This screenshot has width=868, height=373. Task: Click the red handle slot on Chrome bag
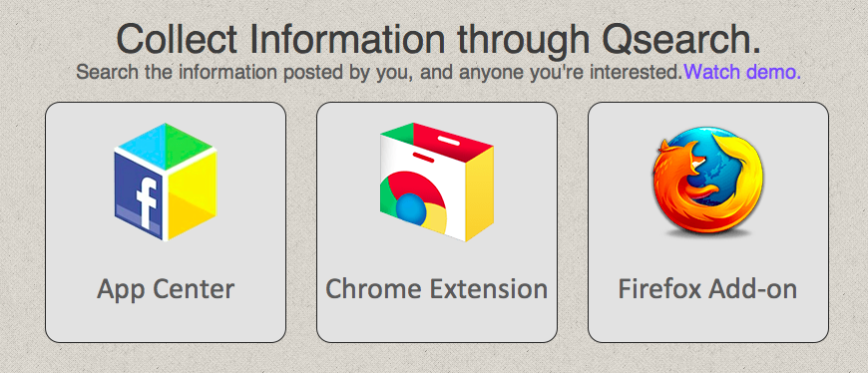coord(423,159)
